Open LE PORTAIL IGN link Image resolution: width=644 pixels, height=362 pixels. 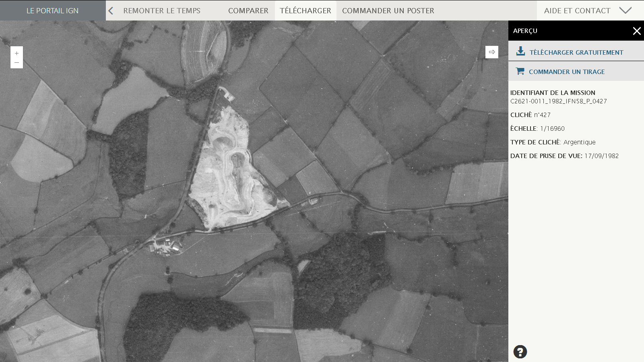pyautogui.click(x=52, y=11)
